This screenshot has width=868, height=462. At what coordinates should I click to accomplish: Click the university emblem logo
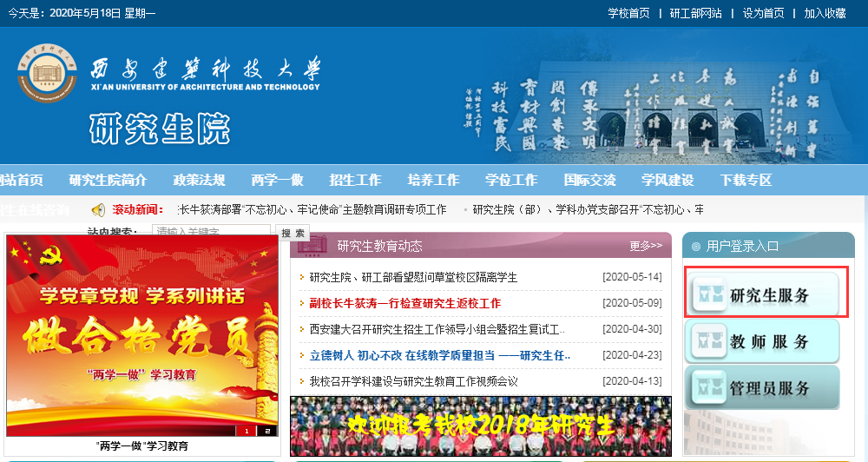pyautogui.click(x=47, y=73)
